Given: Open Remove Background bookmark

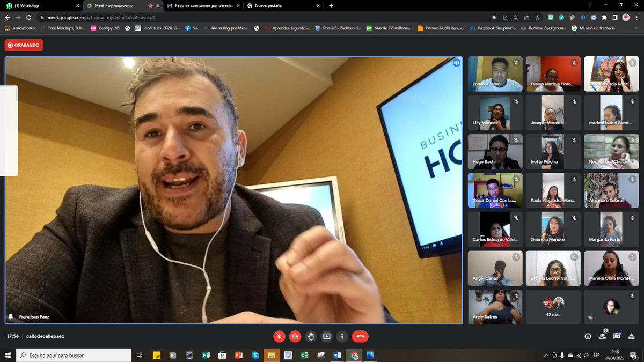Looking at the screenshot, I should click(544, 28).
